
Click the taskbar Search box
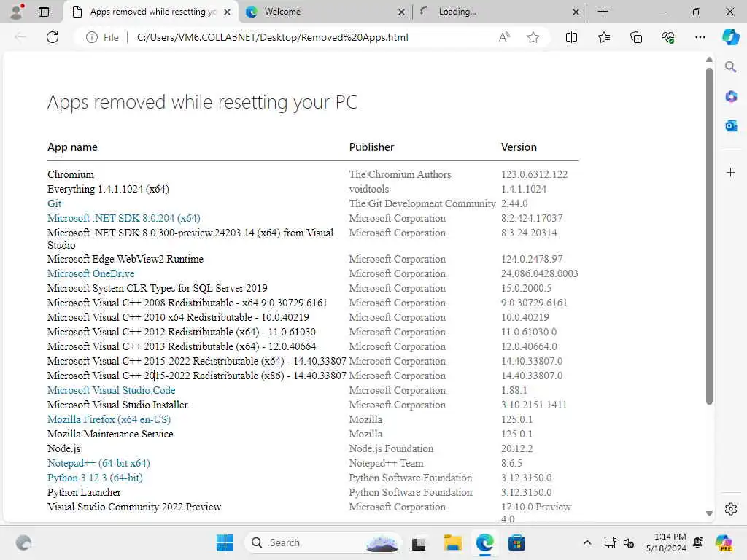pos(323,542)
